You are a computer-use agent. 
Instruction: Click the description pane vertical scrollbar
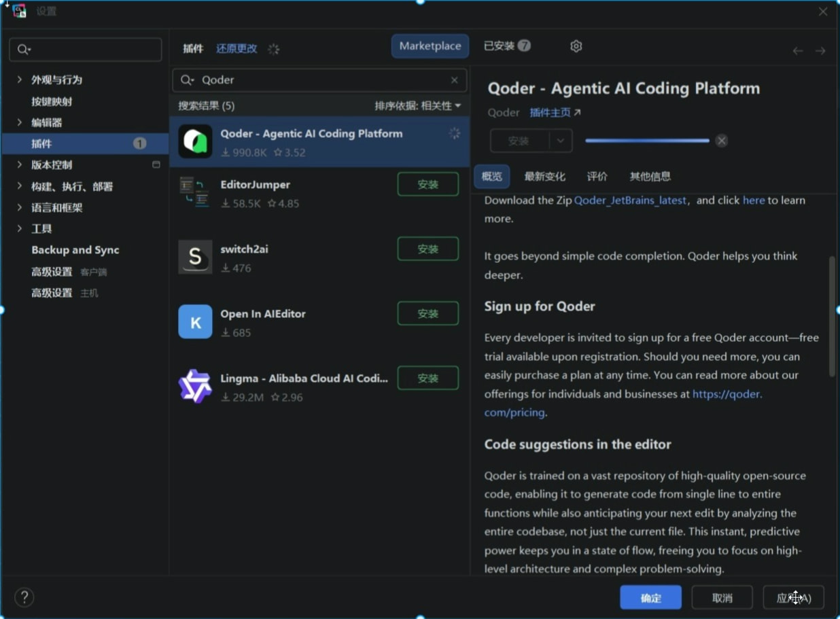[832, 316]
